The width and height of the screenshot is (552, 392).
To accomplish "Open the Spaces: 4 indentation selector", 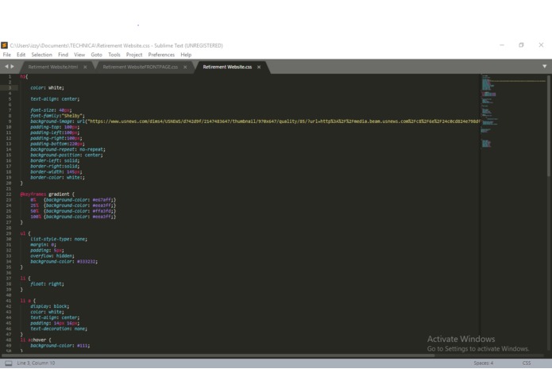I will (484, 363).
